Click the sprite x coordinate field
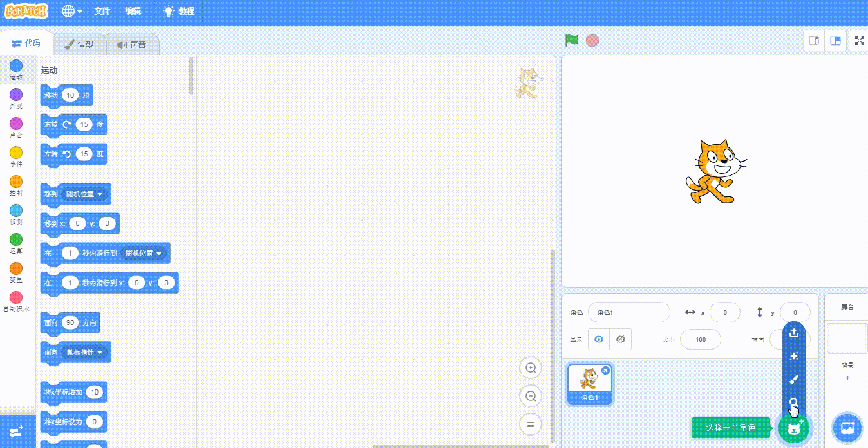 (x=726, y=312)
